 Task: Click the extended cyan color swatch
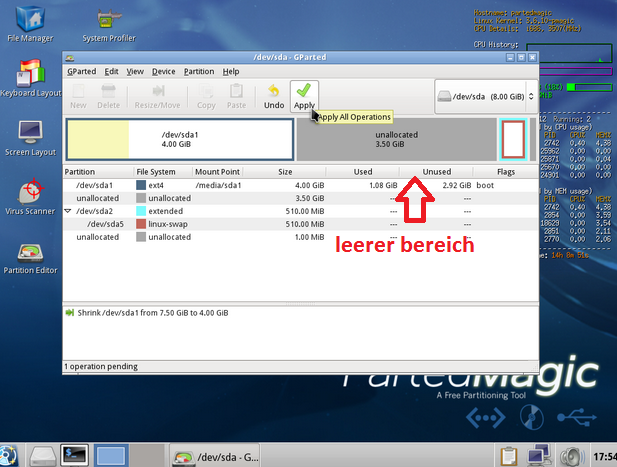click(141, 211)
